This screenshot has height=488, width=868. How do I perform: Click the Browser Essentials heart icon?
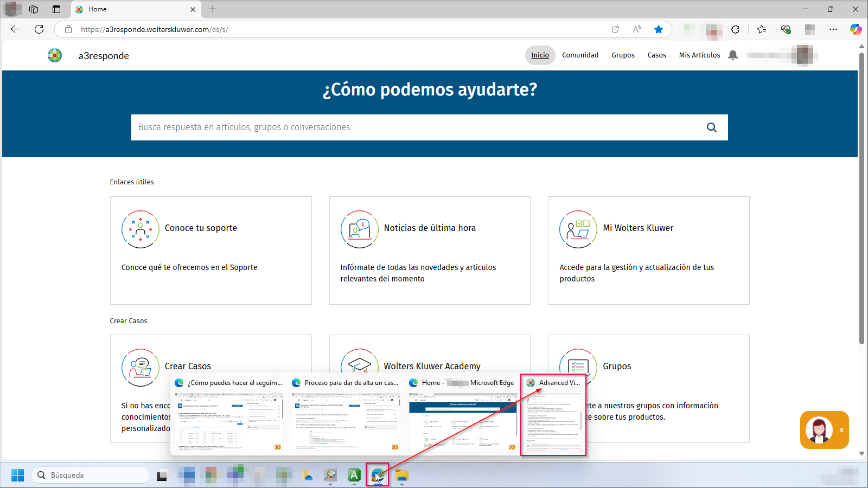pyautogui.click(x=786, y=29)
